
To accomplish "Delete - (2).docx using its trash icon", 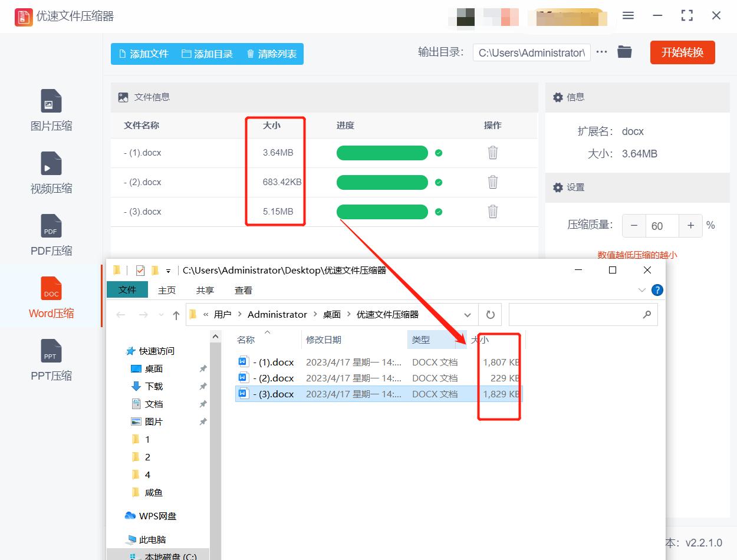I will coord(492,182).
